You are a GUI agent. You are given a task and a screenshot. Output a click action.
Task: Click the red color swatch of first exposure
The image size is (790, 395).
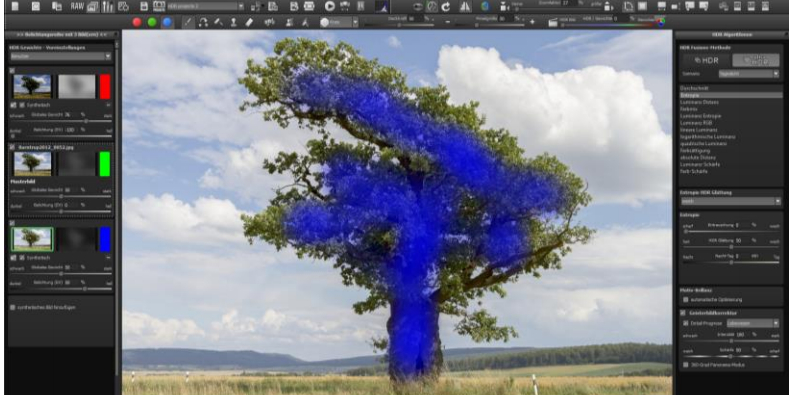105,86
